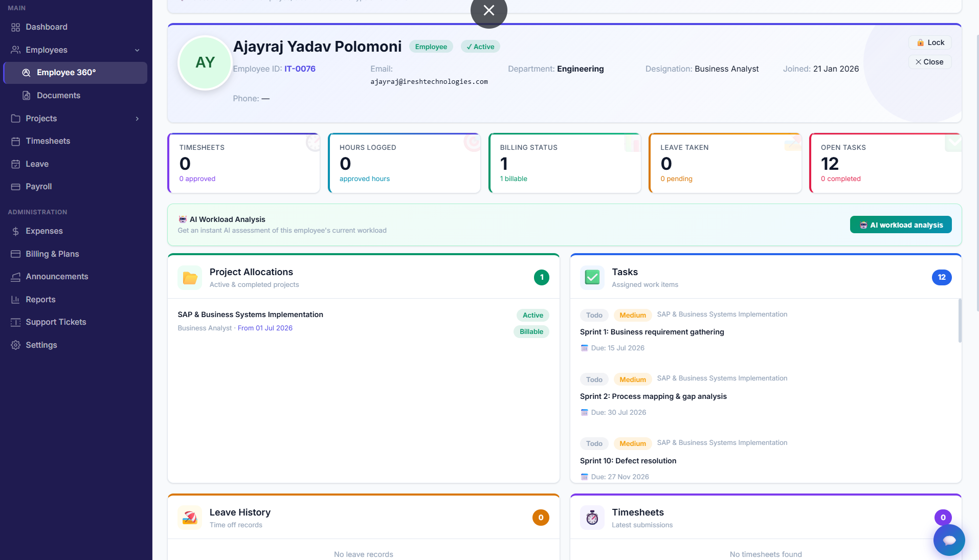Close the panel with round X button
Viewport: 979px width, 560px height.
[488, 10]
